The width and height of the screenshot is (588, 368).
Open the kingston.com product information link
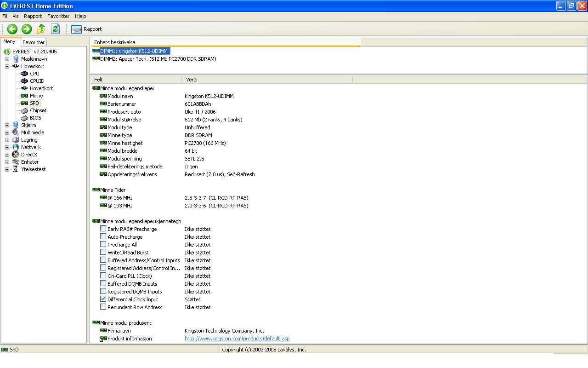[237, 339]
